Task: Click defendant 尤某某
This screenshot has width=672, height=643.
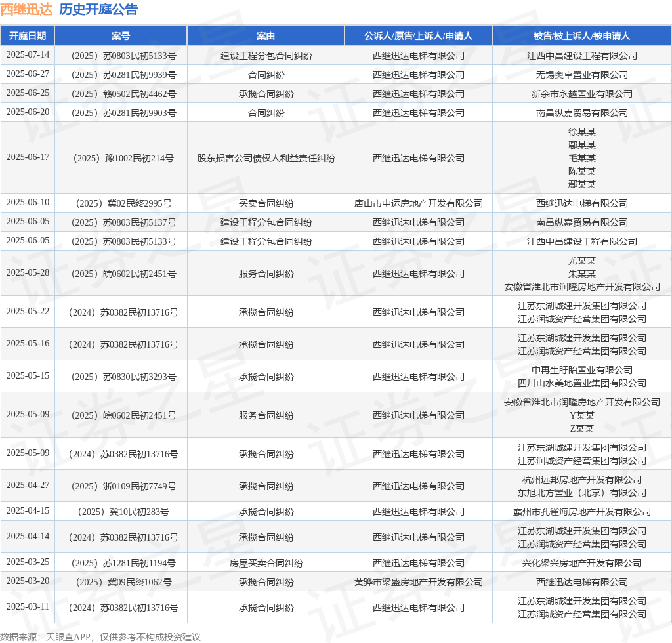Action: click(x=582, y=260)
